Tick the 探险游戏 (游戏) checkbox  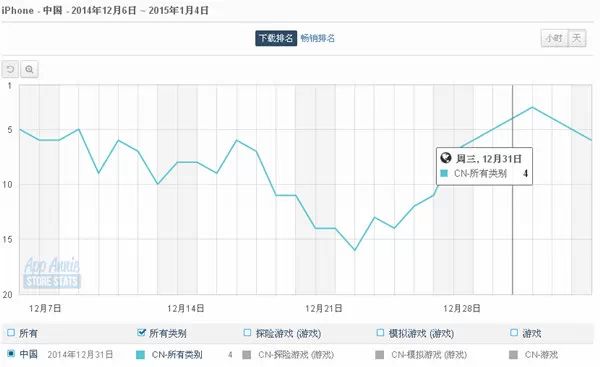pos(247,333)
